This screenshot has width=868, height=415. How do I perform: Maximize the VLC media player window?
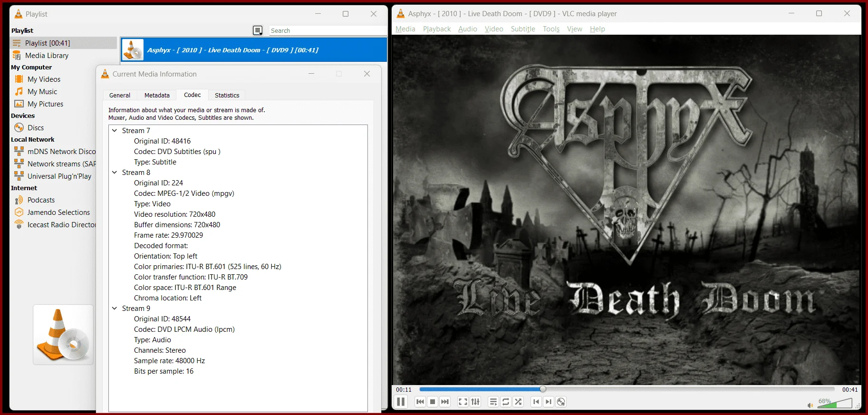tap(819, 13)
